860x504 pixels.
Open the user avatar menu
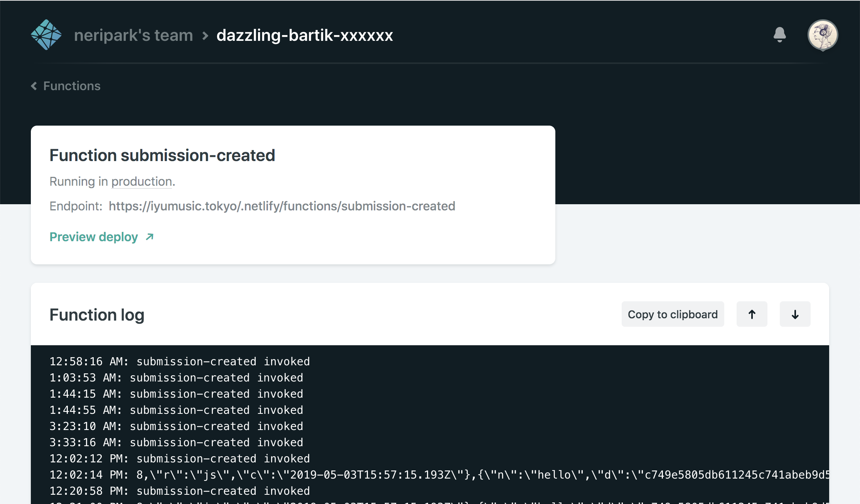pos(823,35)
